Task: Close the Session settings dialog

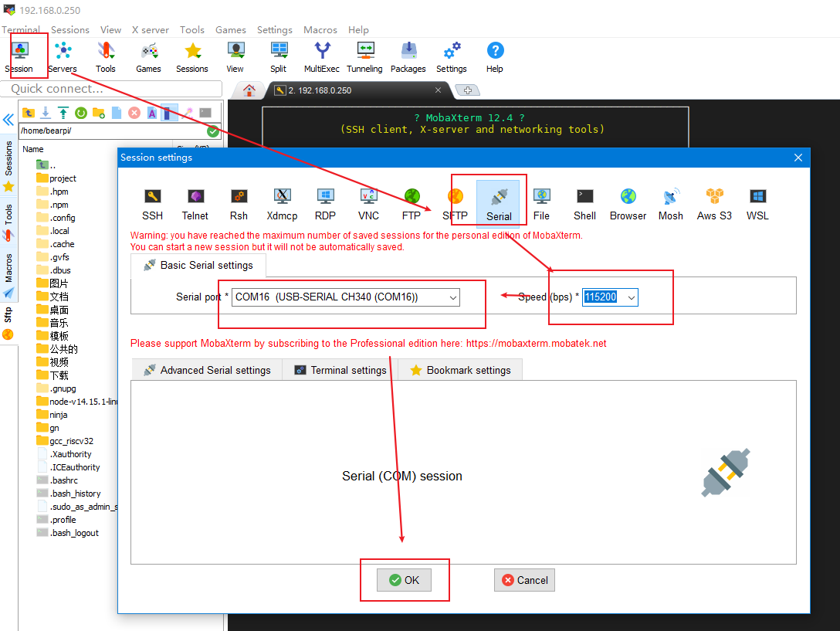Action: point(798,158)
